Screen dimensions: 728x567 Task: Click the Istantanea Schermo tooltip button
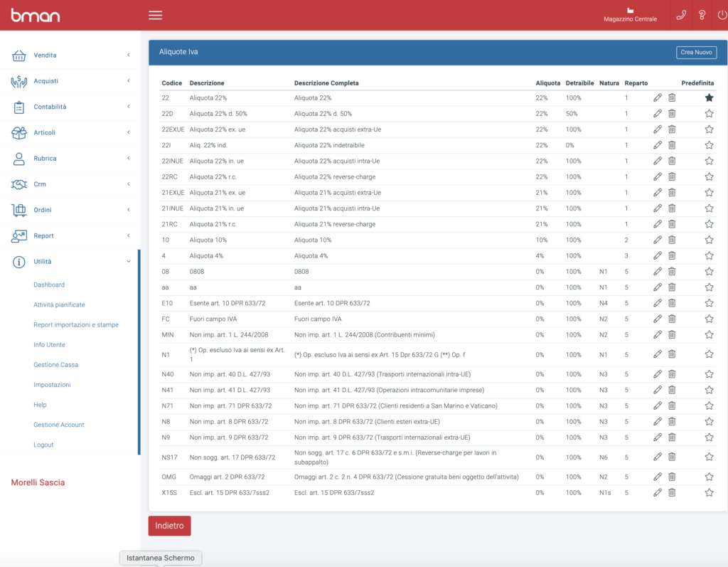[161, 558]
